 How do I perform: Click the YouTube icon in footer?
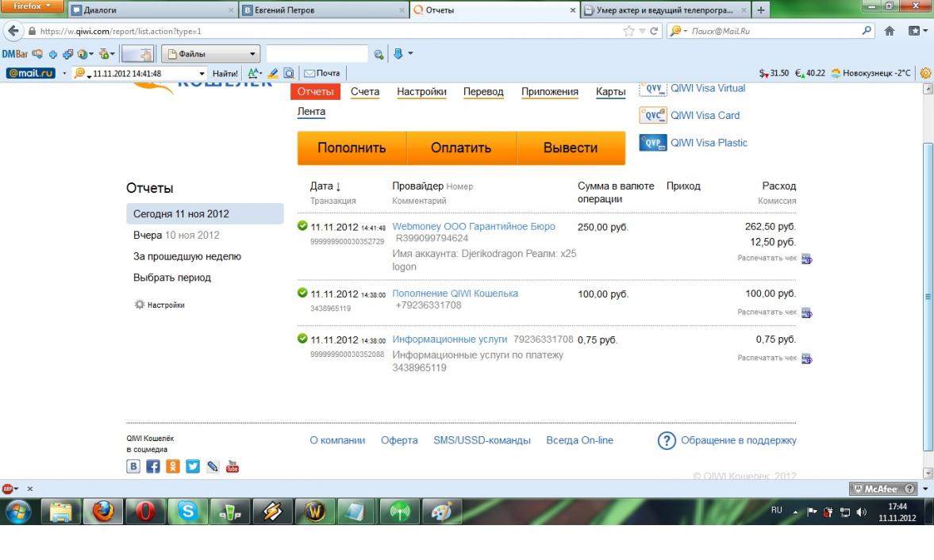(x=233, y=466)
